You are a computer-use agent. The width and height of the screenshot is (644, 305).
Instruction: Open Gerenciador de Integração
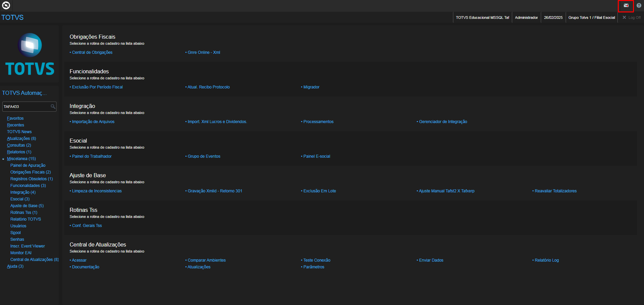[443, 122]
